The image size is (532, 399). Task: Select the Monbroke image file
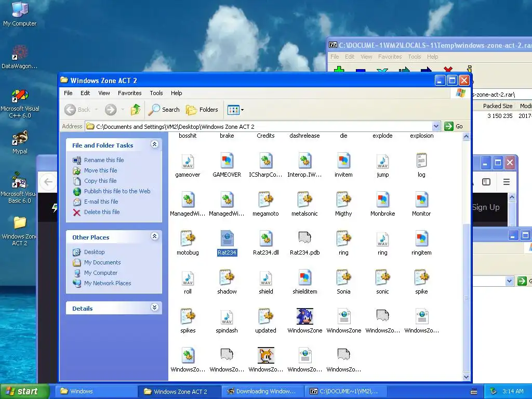point(382,200)
